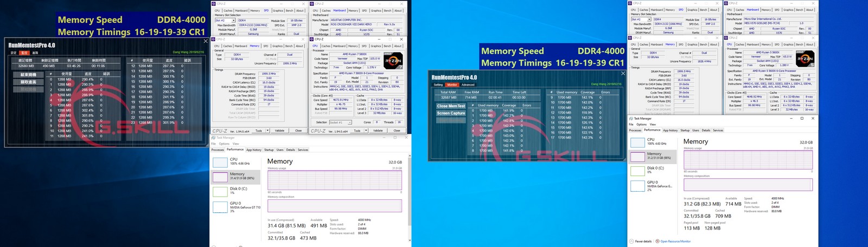868x247 pixels.
Task: Open Details tab in Task Manager with Fewer details
Action: pyautogui.click(x=706, y=131)
